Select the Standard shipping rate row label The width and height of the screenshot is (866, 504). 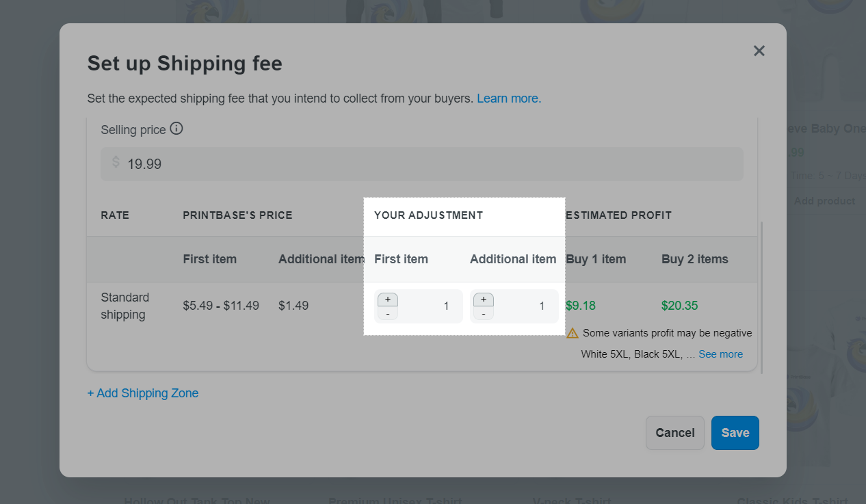tap(125, 306)
